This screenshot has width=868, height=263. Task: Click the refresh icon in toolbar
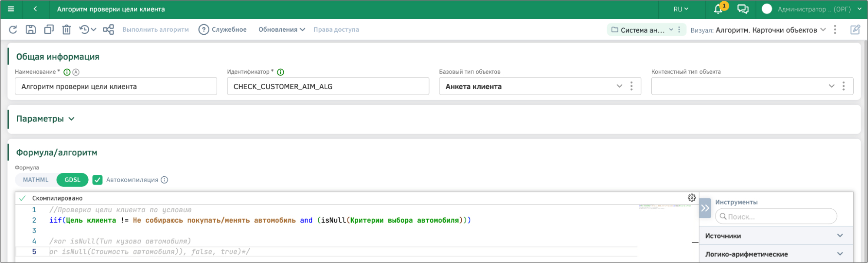(x=13, y=30)
